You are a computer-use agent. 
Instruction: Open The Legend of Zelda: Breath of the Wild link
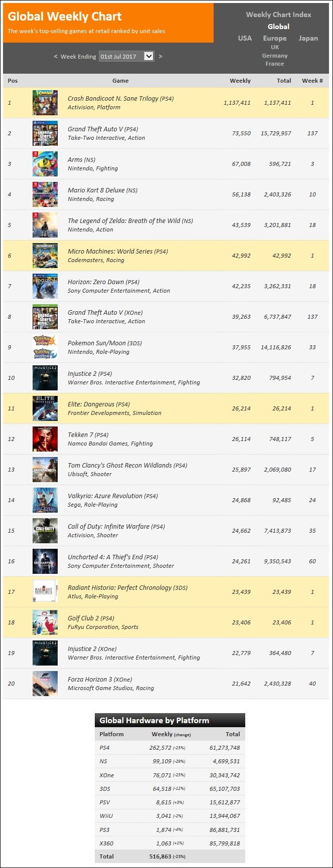click(x=130, y=221)
